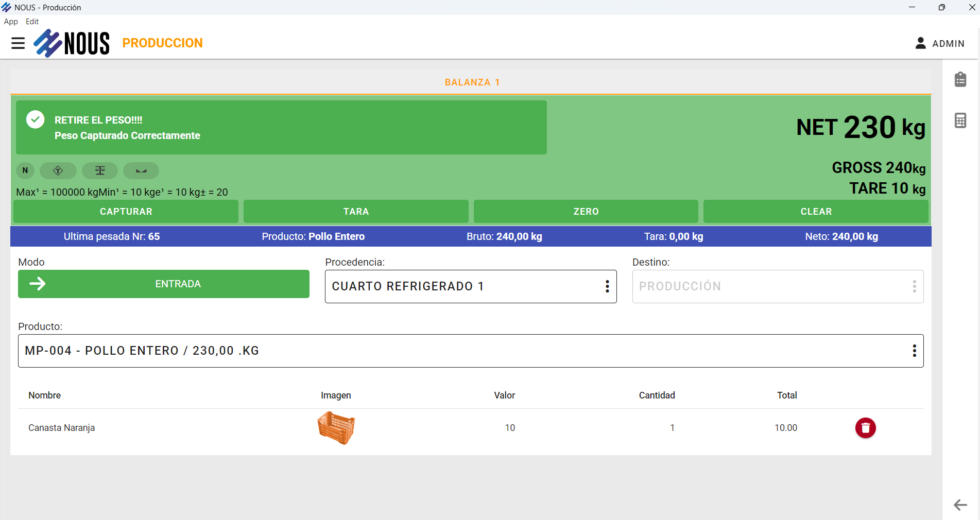The image size is (980, 520).
Task: Open the calculator icon in right sidebar
Action: (960, 120)
